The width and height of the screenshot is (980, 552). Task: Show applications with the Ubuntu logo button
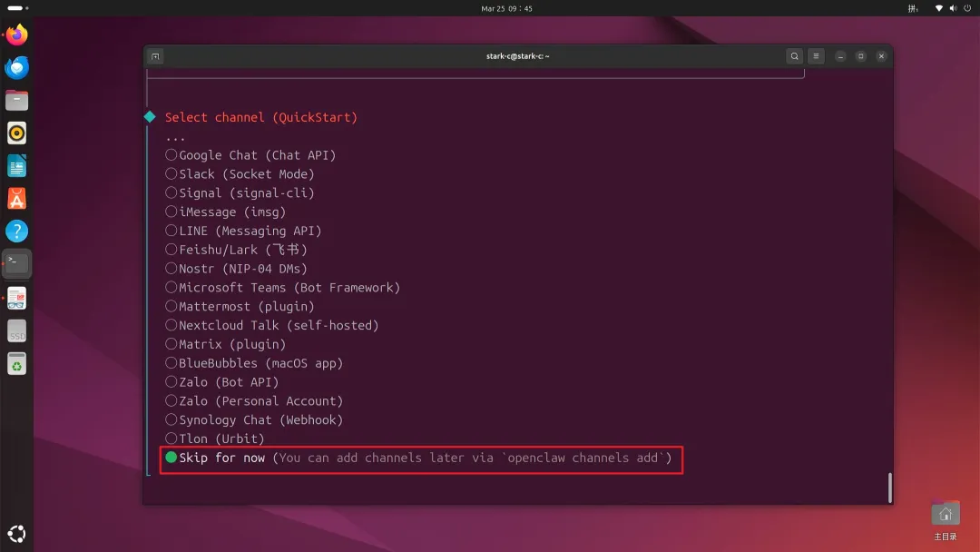coord(17,533)
